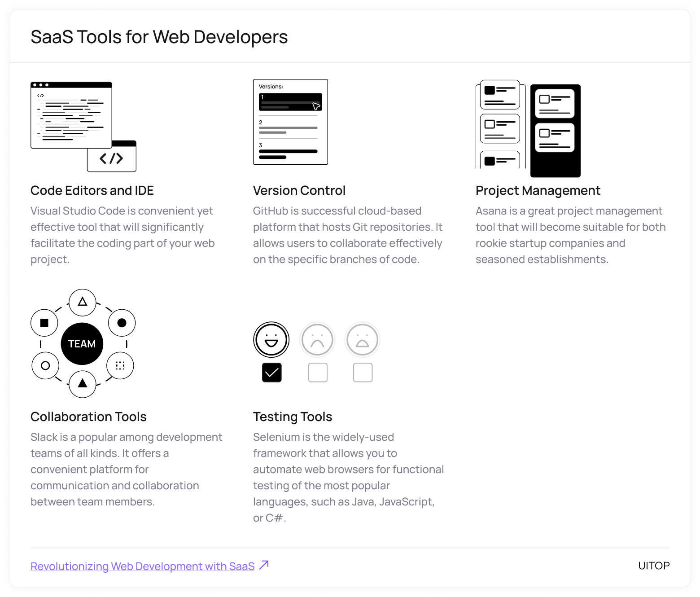Uncheck the checked box under happy face
This screenshot has width=700, height=597.
(272, 373)
